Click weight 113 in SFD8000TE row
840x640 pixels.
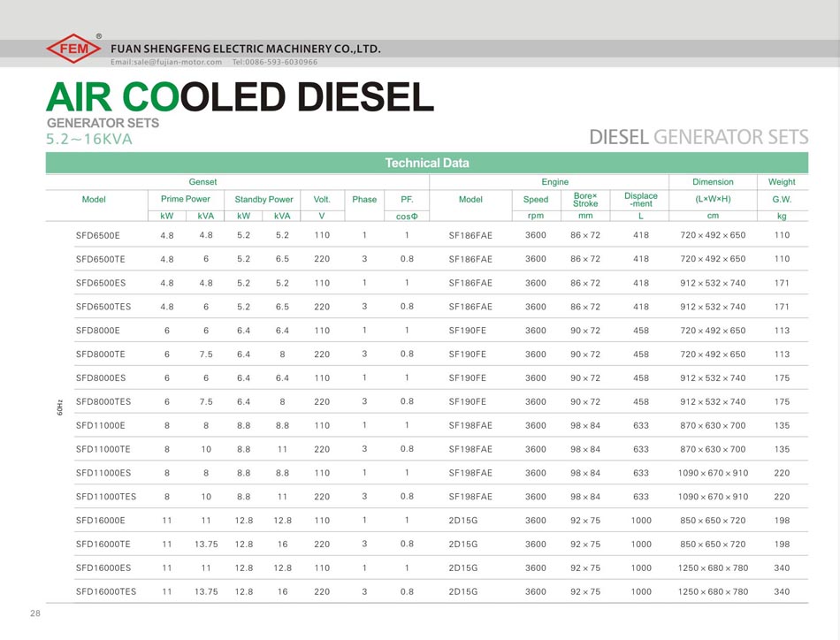click(782, 354)
